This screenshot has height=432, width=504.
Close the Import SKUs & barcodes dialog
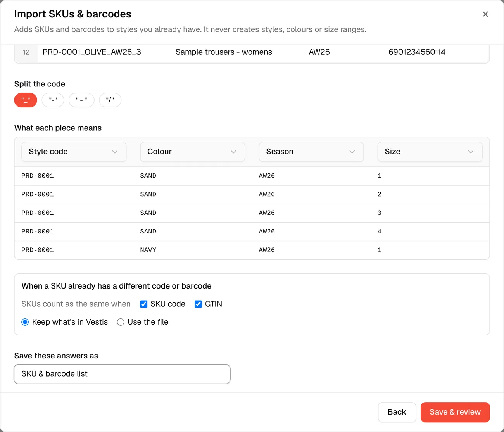[x=485, y=14]
